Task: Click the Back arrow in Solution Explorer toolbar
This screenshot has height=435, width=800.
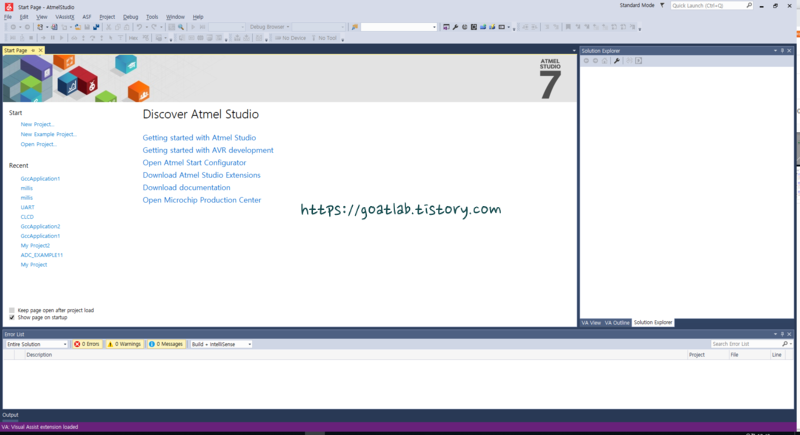Action: [586, 61]
